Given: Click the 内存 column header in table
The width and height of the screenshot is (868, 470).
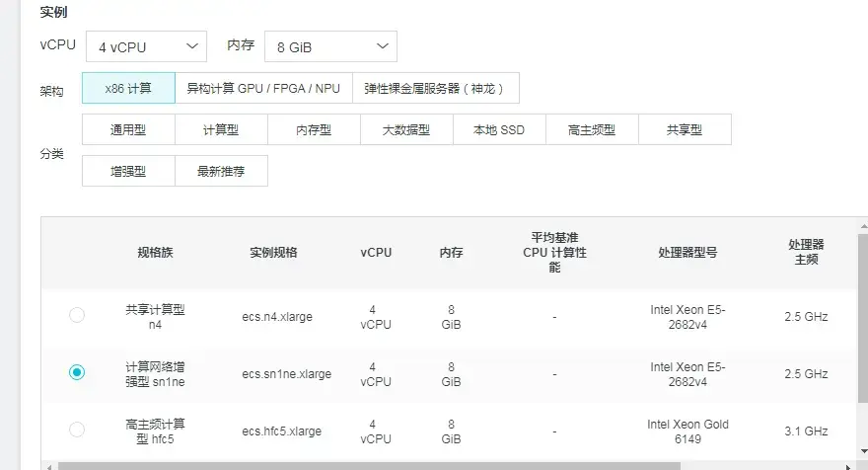Looking at the screenshot, I should (451, 253).
